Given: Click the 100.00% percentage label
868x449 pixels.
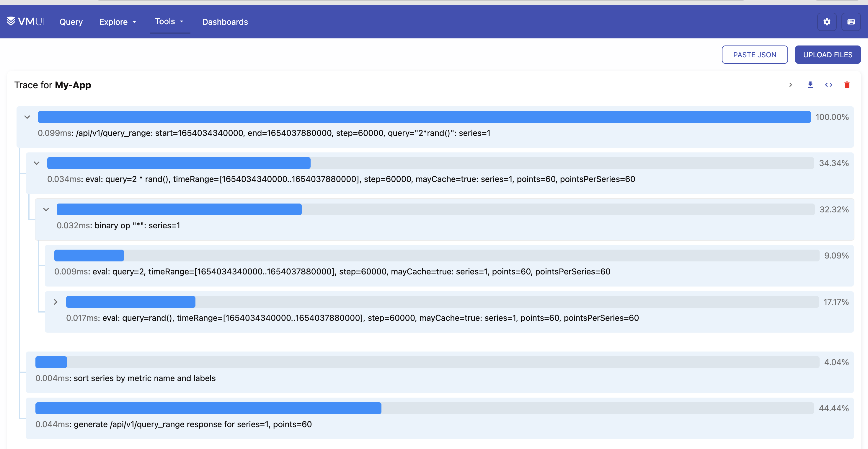Looking at the screenshot, I should pyautogui.click(x=832, y=117).
